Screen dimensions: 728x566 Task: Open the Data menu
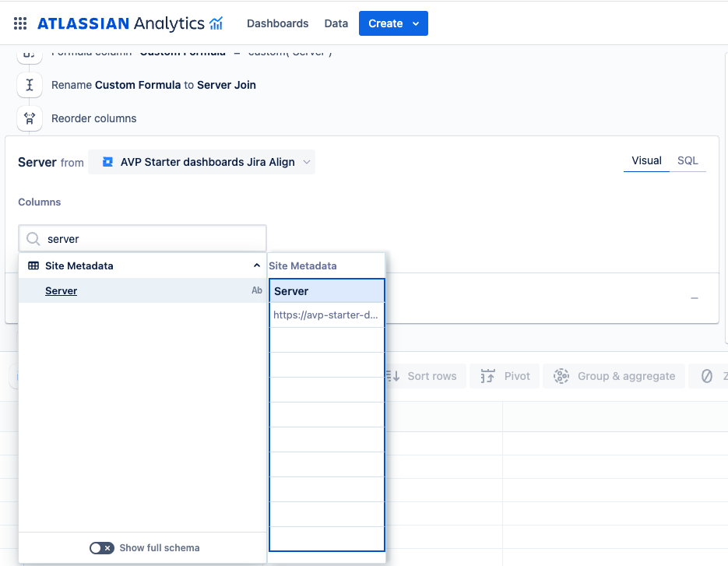click(x=336, y=23)
